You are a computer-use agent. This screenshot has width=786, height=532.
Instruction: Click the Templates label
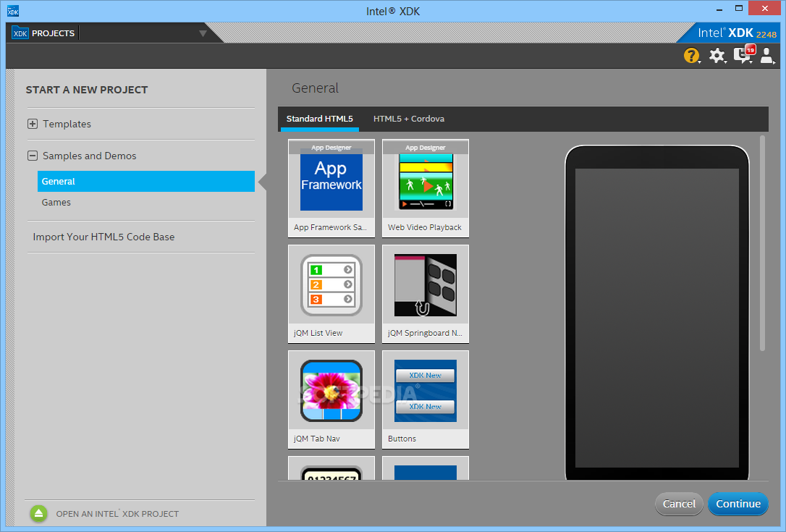point(67,124)
